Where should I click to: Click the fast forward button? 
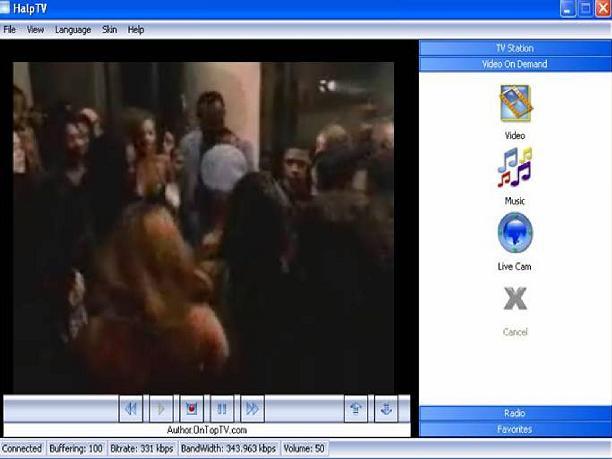click(252, 409)
